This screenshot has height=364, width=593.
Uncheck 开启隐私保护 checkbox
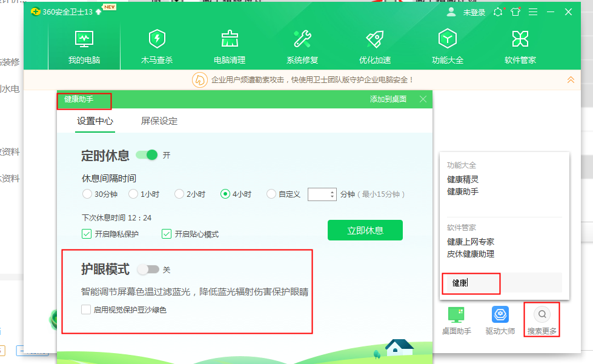click(87, 234)
